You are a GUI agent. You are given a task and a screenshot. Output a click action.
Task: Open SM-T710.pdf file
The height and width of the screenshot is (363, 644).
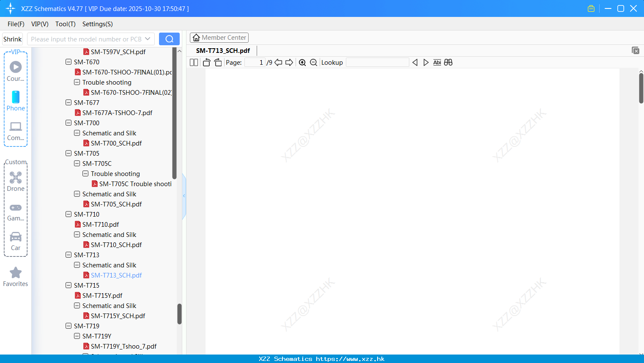click(x=101, y=224)
